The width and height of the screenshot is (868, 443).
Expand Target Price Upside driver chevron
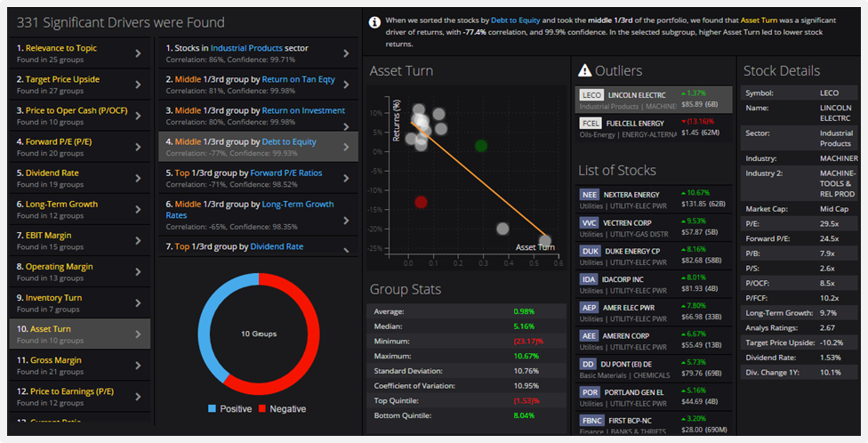138,85
